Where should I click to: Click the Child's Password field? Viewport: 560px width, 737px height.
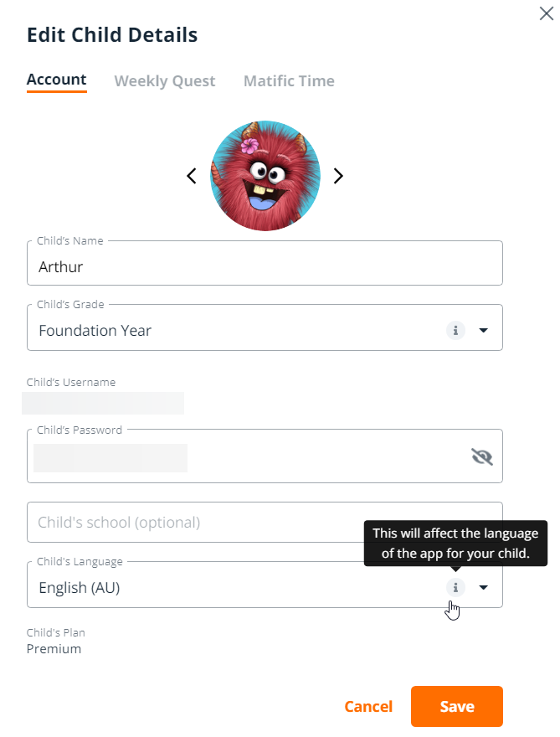pos(265,456)
